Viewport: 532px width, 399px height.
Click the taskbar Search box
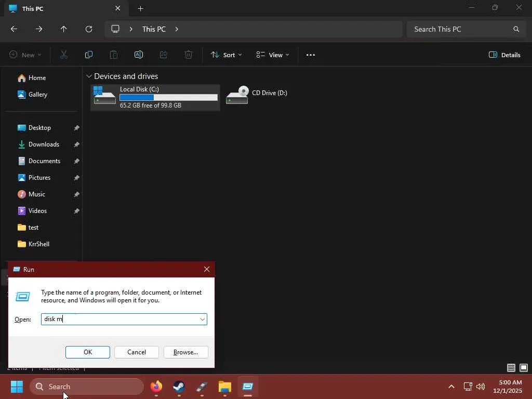[x=87, y=387]
